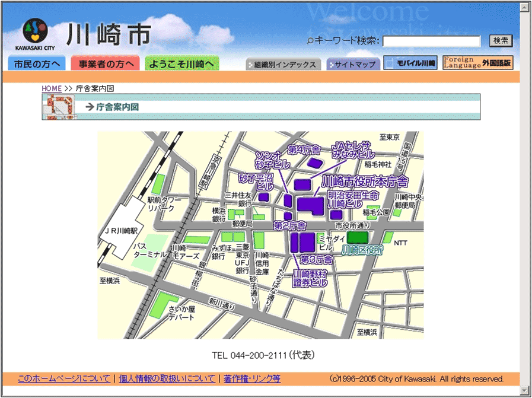Click the 川崎市役所本庁舎 building on map
The height and width of the screenshot is (398, 532).
pos(310,206)
